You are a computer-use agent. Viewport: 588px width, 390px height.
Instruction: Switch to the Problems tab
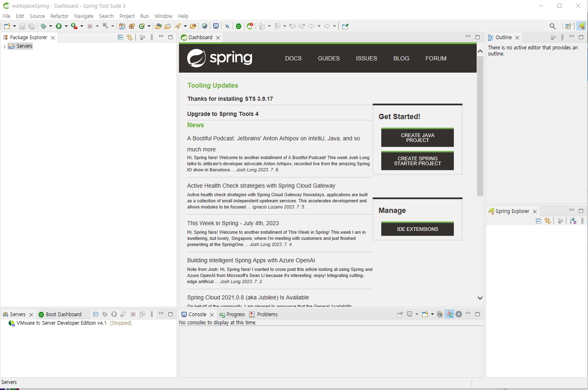click(263, 314)
